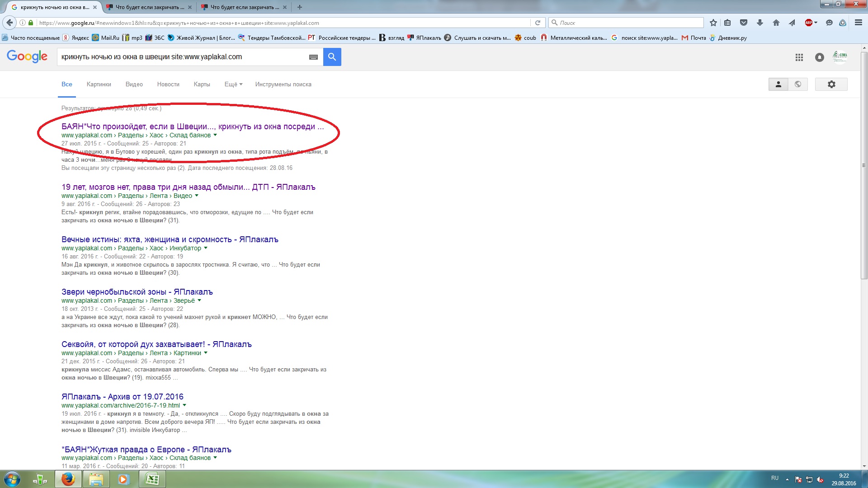Expand options arrow next to Лента › Видео
This screenshot has height=488, width=868.
click(x=197, y=196)
